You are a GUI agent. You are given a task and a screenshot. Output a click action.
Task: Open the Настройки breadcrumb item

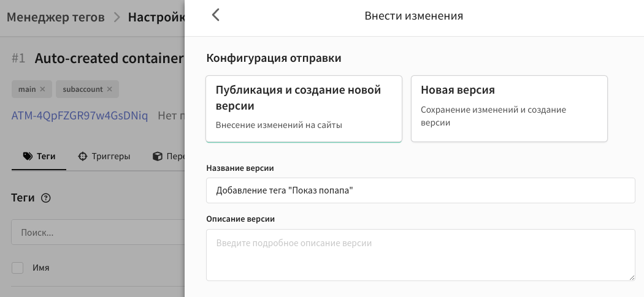[x=156, y=17]
